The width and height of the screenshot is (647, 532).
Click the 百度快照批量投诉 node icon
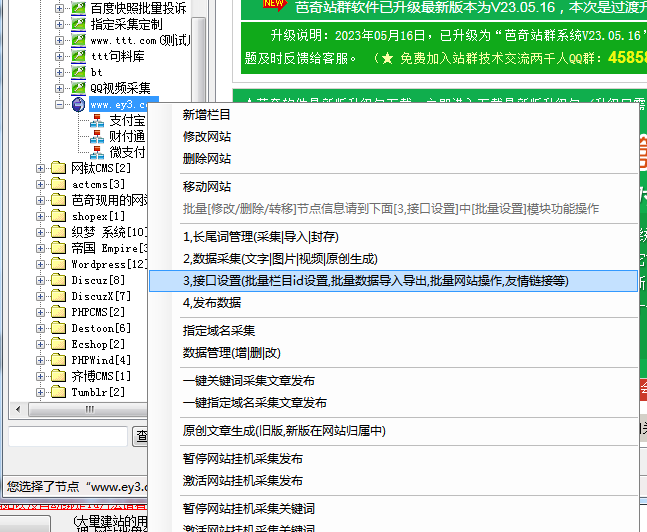coord(78,8)
